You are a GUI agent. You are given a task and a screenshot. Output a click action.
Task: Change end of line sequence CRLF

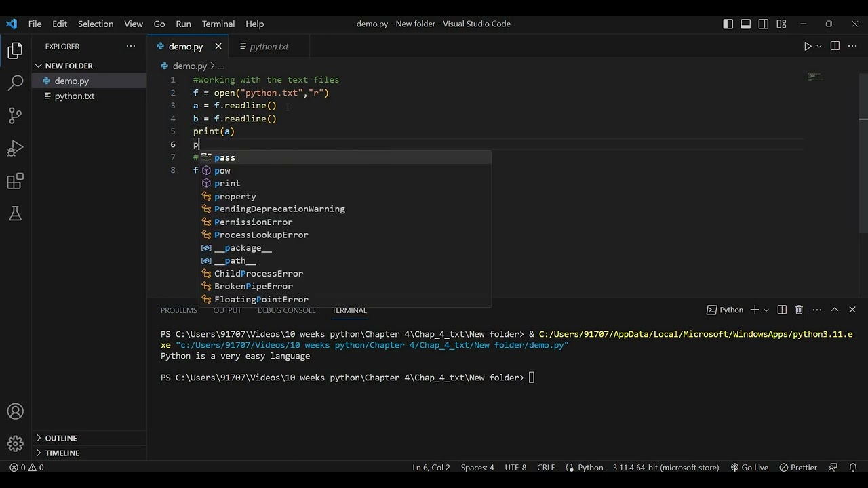point(546,468)
